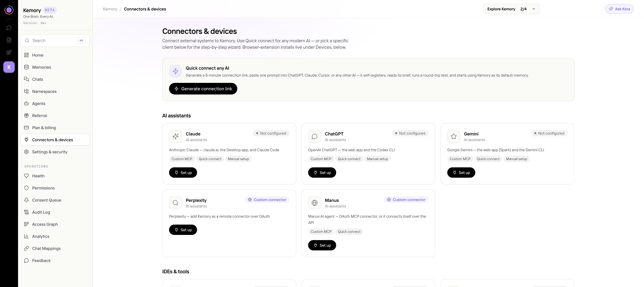The image size is (644, 287).
Task: Click the Audit Log scroll icon
Action: point(26,212)
